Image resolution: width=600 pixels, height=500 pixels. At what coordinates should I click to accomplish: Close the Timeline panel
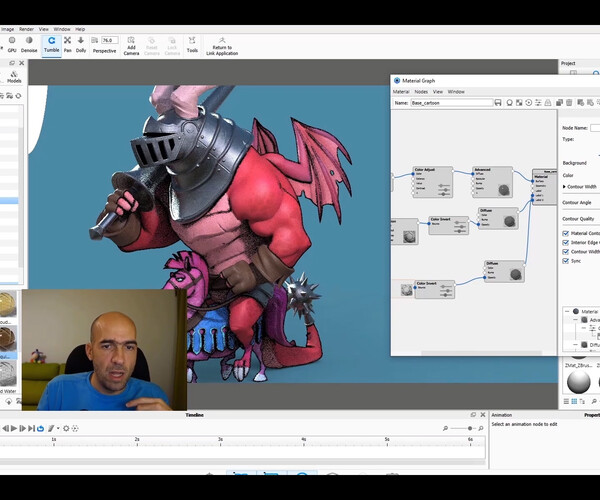(x=483, y=415)
